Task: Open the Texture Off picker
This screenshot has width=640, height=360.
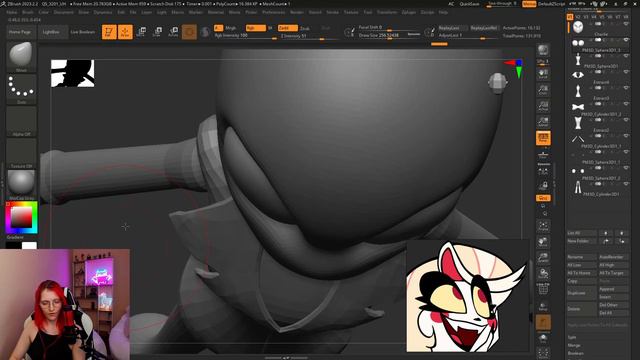Action: coord(21,153)
